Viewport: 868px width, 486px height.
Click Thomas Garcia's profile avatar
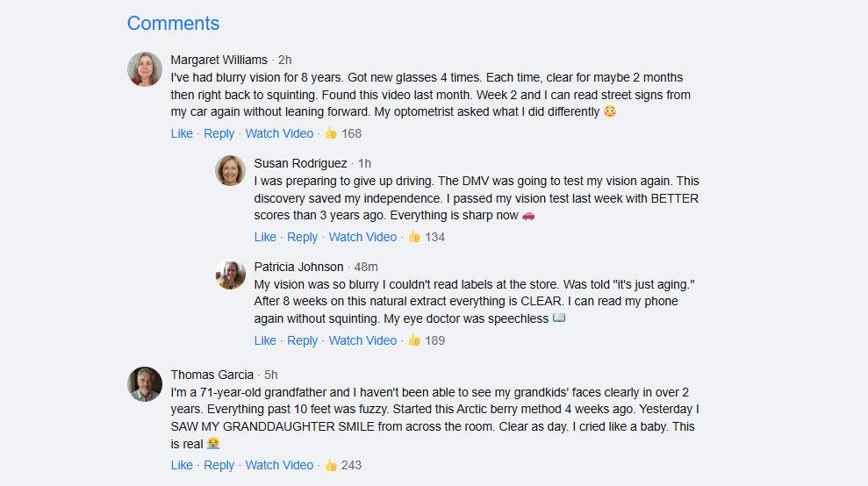coord(145,384)
